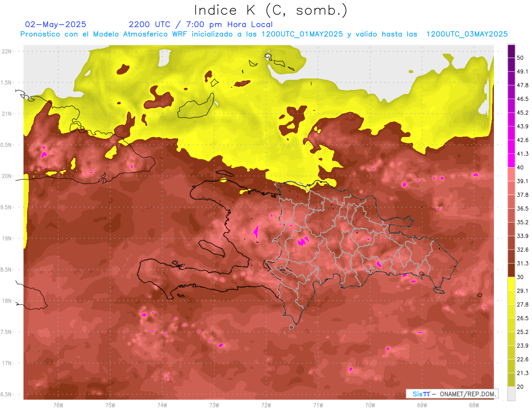Click the "17N" latitude label

8,364
